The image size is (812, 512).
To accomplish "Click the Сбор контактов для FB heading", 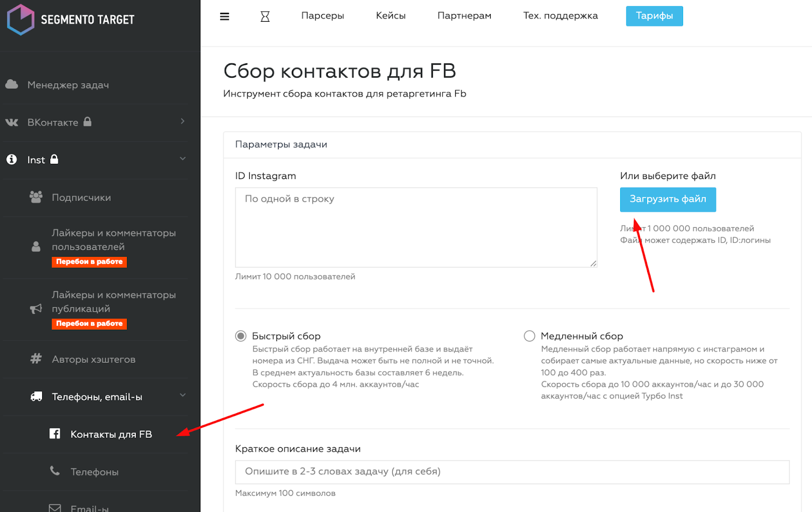I will pyautogui.click(x=340, y=71).
